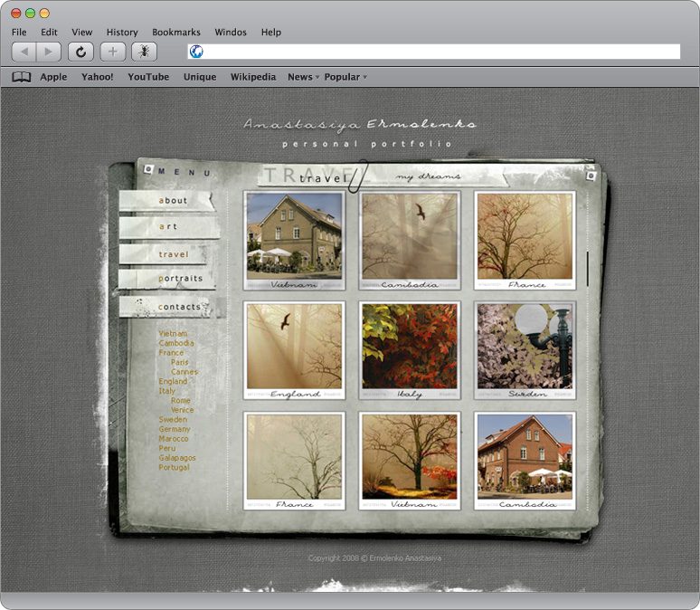The height and width of the screenshot is (610, 700).
Task: Click the gallery scrollbar handle
Action: [x=588, y=269]
